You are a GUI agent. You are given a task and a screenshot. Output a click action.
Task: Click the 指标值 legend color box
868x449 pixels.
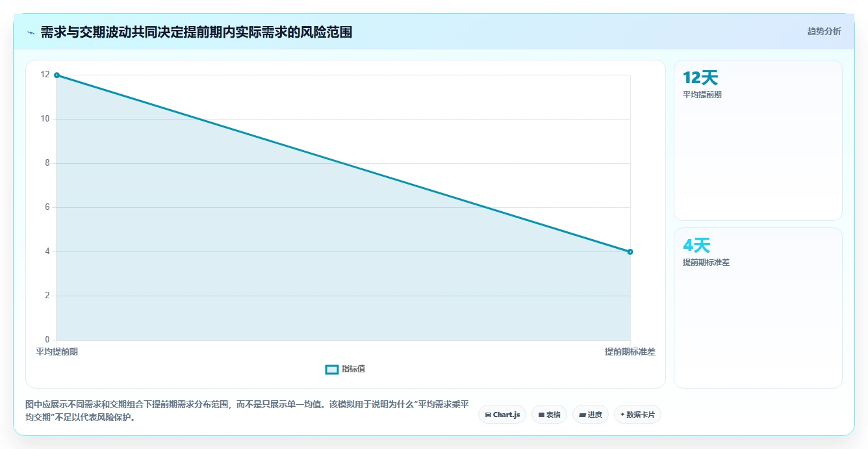[x=331, y=369]
